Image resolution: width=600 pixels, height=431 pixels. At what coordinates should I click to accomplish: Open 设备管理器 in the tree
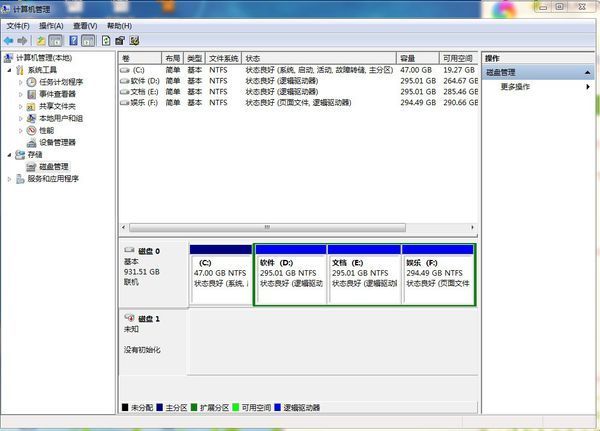(57, 142)
